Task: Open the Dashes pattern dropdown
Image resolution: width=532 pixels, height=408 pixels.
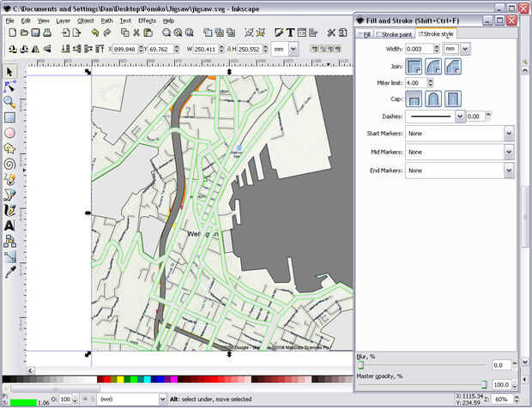Action: click(x=460, y=116)
